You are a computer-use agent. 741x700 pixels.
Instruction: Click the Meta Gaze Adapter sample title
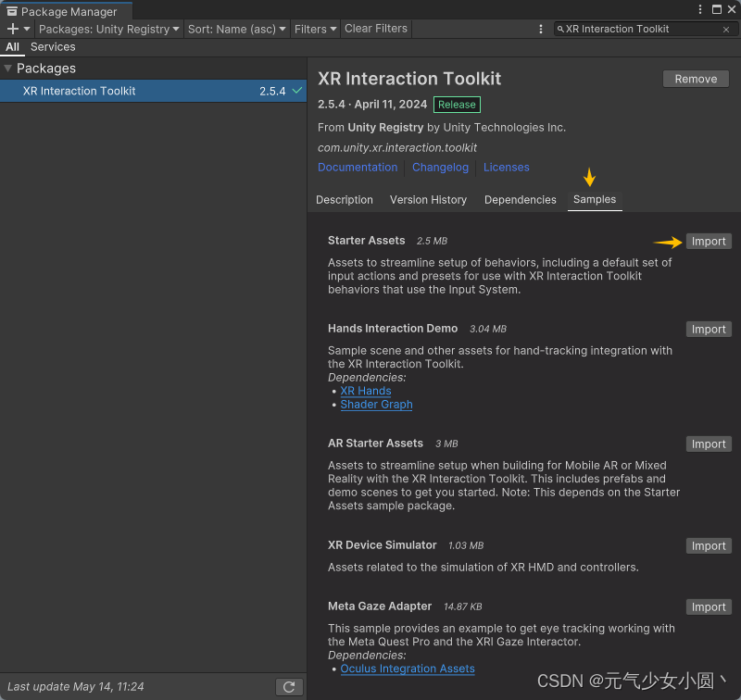(380, 606)
